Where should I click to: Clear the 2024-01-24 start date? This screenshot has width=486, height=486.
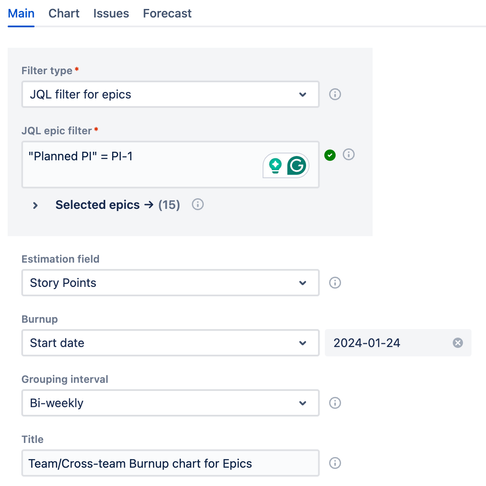458,343
